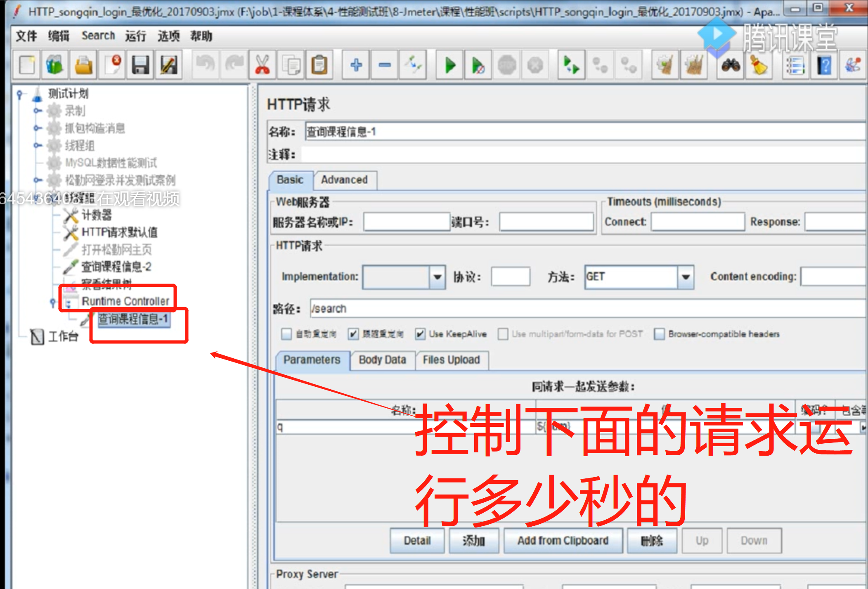Click the Function Helper list icon
868x589 pixels.
pos(795,65)
